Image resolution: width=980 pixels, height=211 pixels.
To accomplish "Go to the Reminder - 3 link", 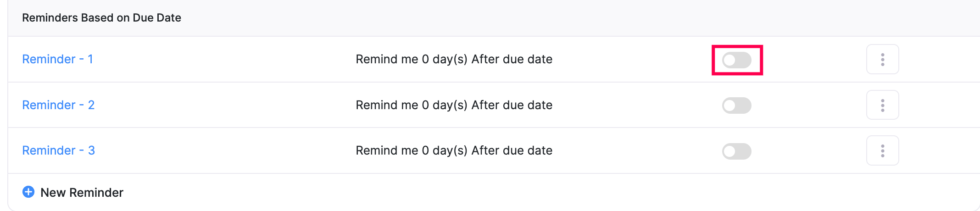I will click(58, 150).
